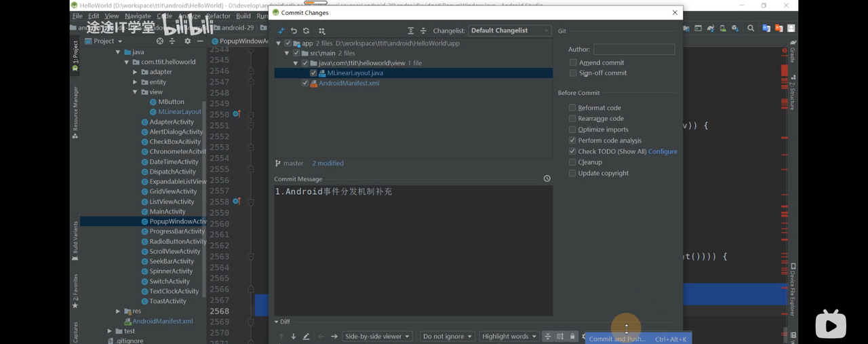Open the Favorites side panel
Viewport: 868px width, 344px height.
click(75, 290)
